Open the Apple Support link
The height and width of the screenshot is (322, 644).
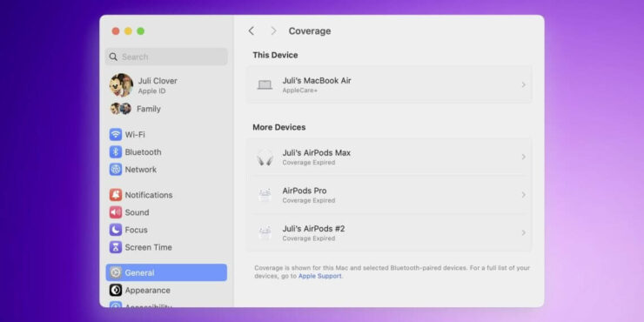319,276
